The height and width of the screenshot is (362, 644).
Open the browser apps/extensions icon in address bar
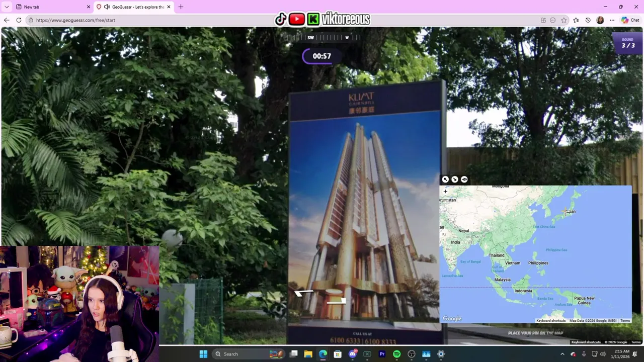coord(543,20)
